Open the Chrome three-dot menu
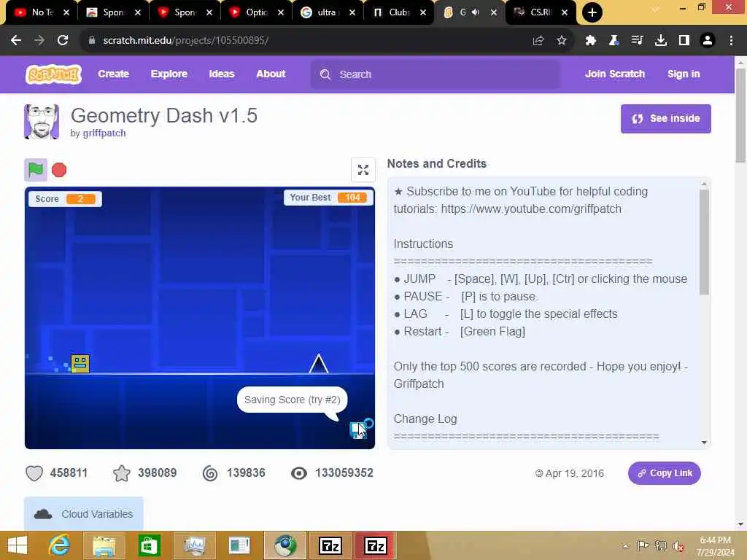 pyautogui.click(x=731, y=41)
